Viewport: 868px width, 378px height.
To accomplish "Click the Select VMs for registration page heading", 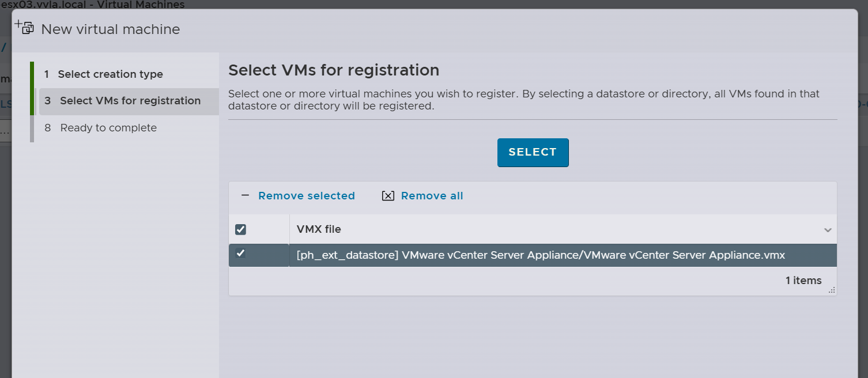I will pos(334,70).
